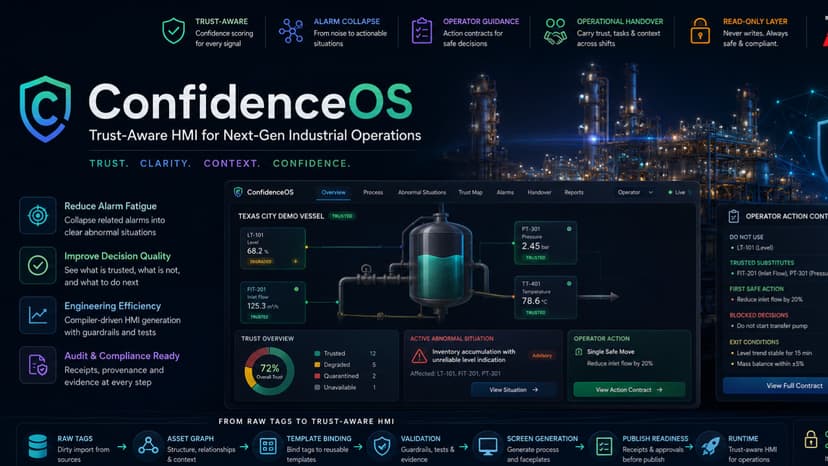828x466 pixels.
Task: Expand the Operator role dropdown
Action: coord(635,192)
